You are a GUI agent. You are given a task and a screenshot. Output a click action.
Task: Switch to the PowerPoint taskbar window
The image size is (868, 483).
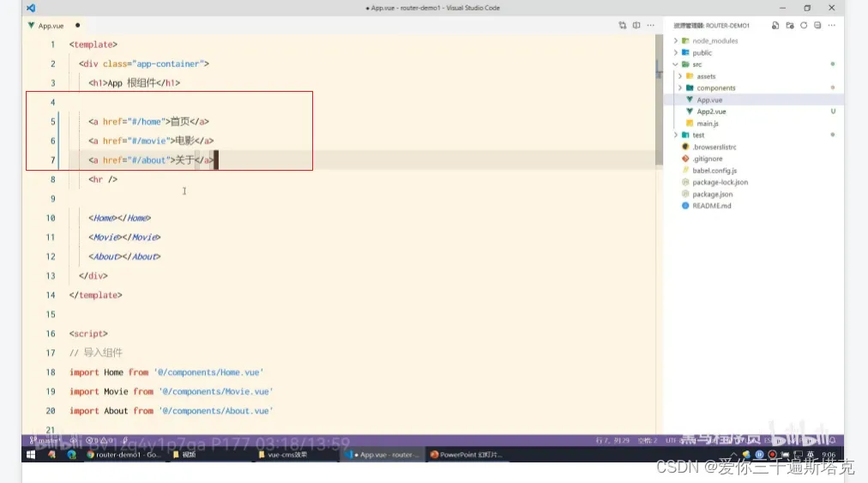coord(466,455)
